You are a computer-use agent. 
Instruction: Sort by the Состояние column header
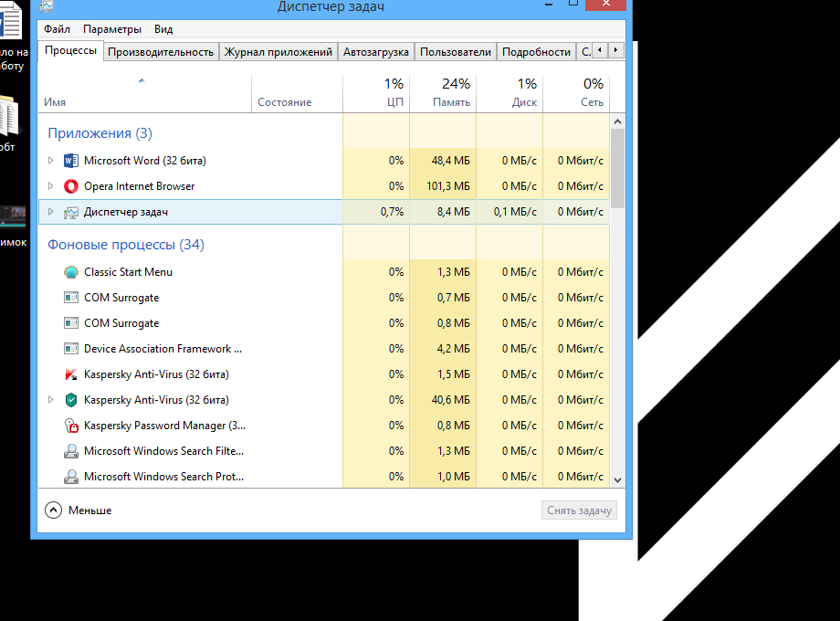(297, 94)
